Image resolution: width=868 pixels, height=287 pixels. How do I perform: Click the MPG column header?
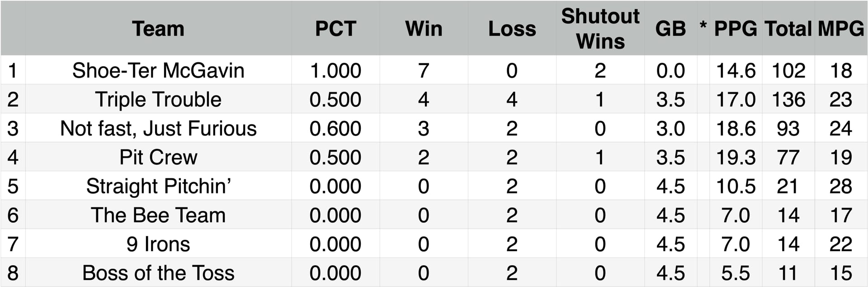click(x=841, y=29)
